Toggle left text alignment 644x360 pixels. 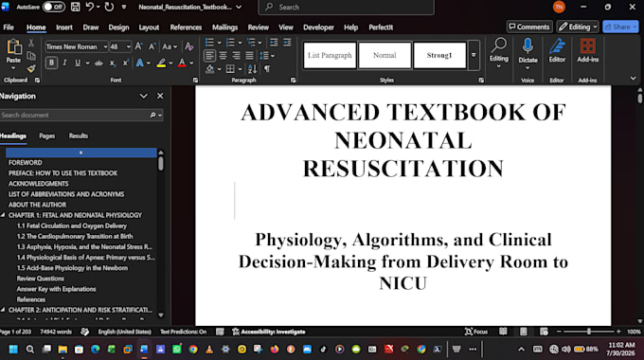point(209,56)
